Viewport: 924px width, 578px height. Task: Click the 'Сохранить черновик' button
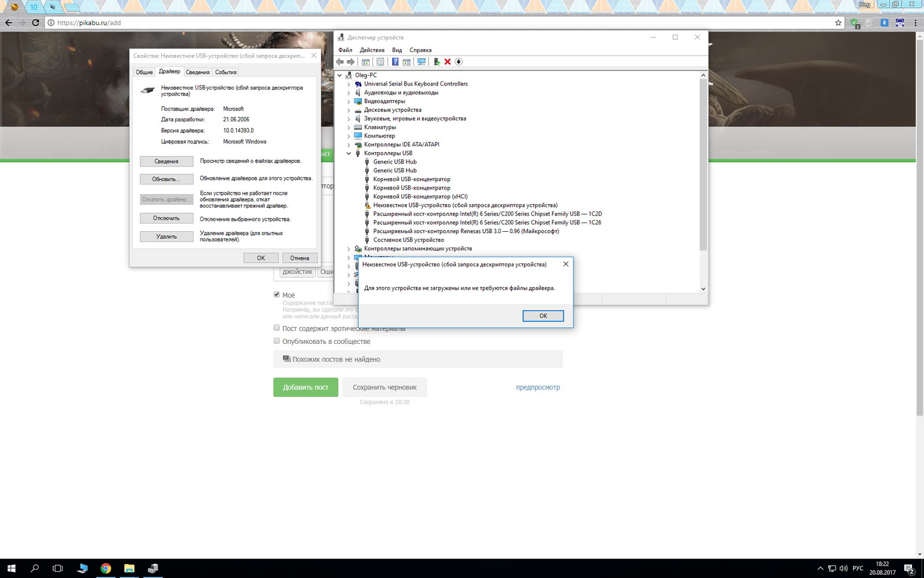click(x=385, y=387)
